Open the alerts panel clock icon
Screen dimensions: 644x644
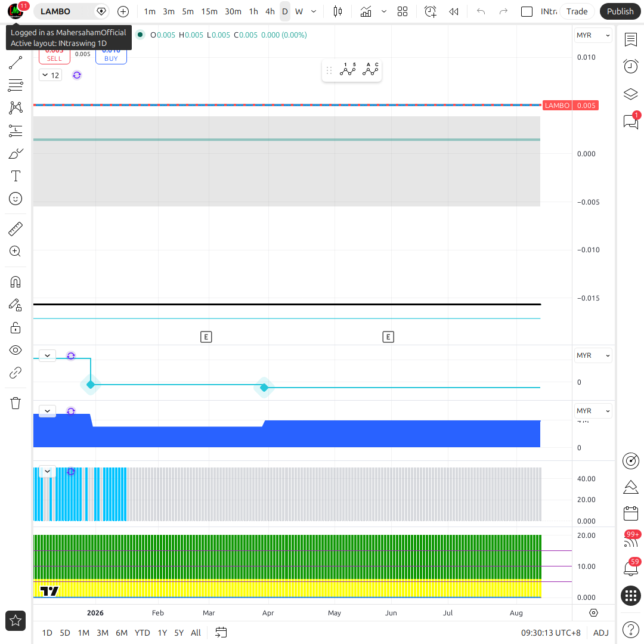(630, 66)
